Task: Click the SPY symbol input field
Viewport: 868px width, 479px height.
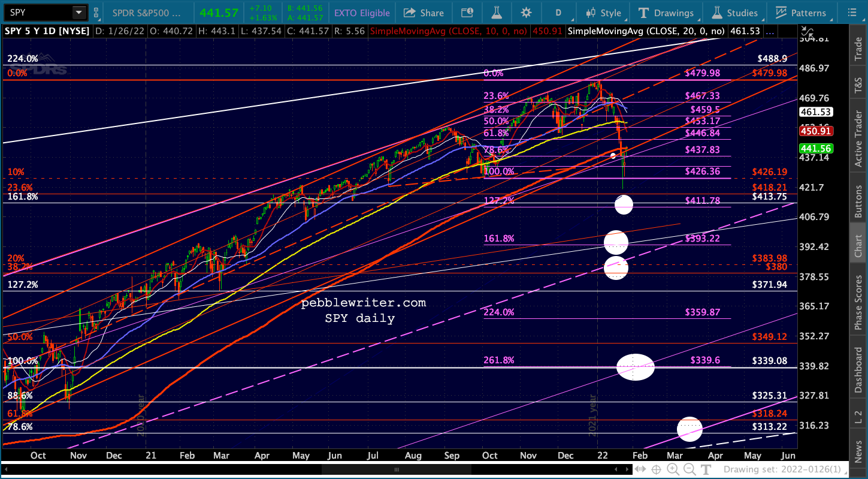Action: click(x=38, y=13)
